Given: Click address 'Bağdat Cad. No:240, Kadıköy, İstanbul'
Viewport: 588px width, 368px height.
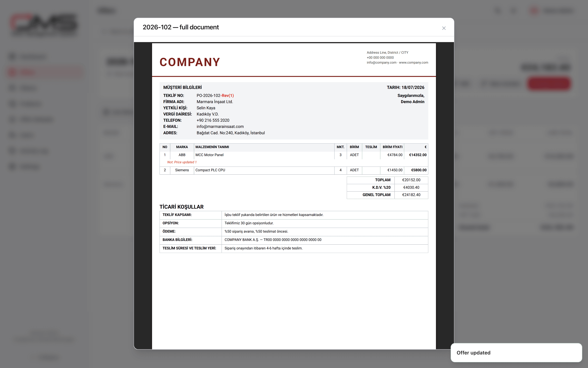Looking at the screenshot, I should pyautogui.click(x=230, y=133).
